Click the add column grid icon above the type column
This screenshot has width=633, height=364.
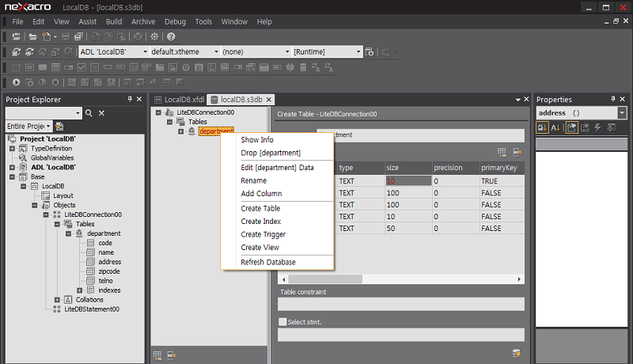(502, 152)
